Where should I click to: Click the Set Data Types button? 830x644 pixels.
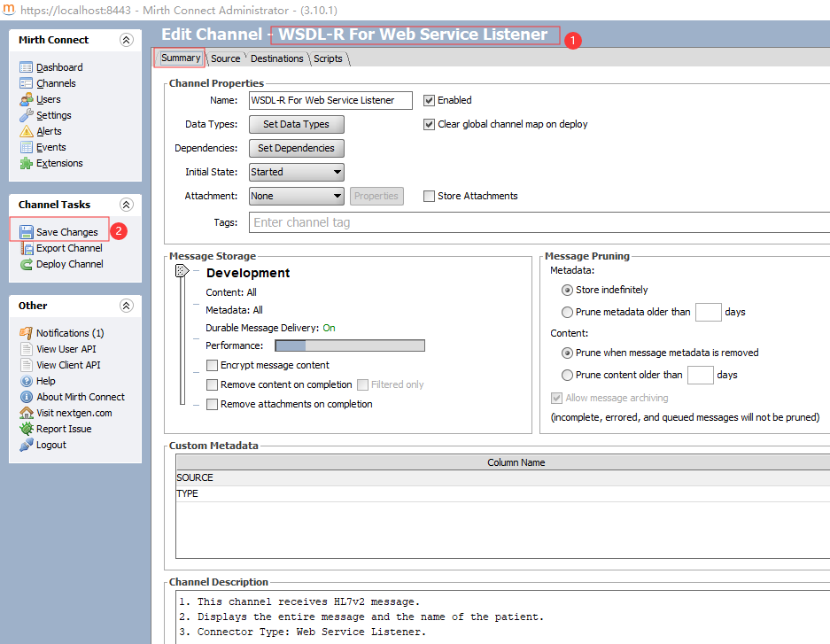point(297,124)
